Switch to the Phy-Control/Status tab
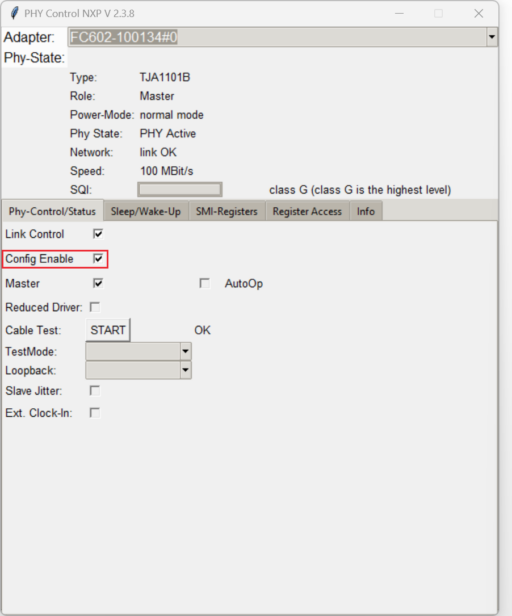The width and height of the screenshot is (512, 616). tap(52, 211)
